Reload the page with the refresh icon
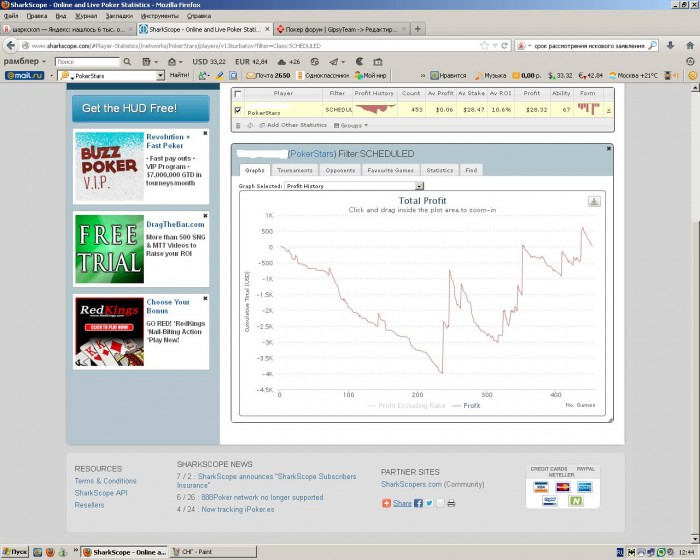Viewport: 700px width, 560px height. (x=504, y=46)
